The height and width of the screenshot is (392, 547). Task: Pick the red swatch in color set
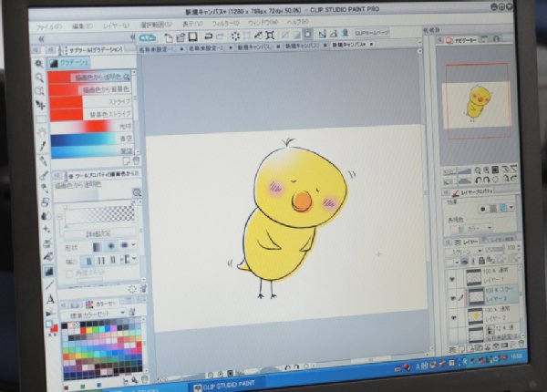(x=83, y=330)
